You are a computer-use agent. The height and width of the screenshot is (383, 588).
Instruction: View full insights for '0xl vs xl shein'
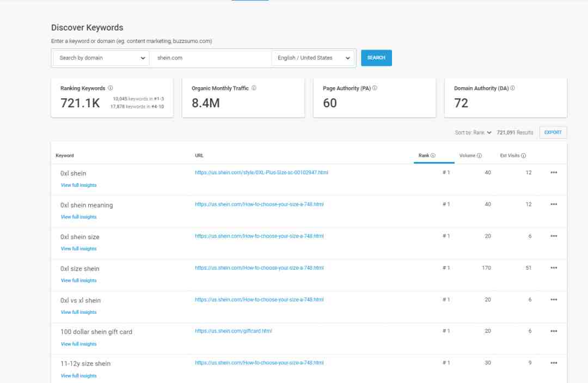pyautogui.click(x=79, y=313)
